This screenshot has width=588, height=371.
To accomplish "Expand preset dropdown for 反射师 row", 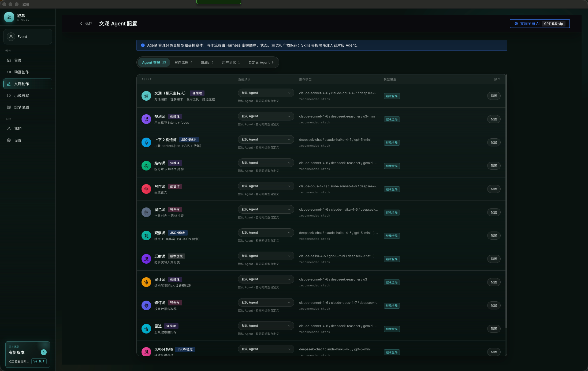I will point(266,256).
